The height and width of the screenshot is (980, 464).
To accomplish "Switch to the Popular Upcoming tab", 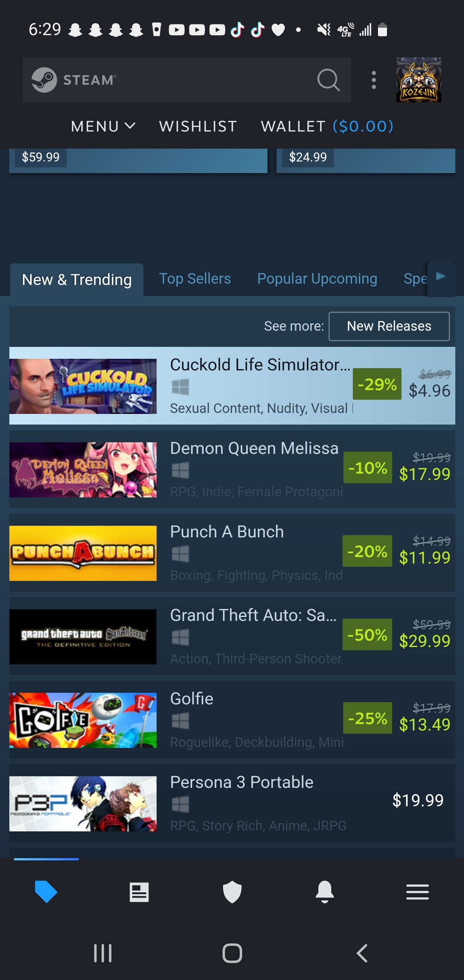I will (x=317, y=279).
